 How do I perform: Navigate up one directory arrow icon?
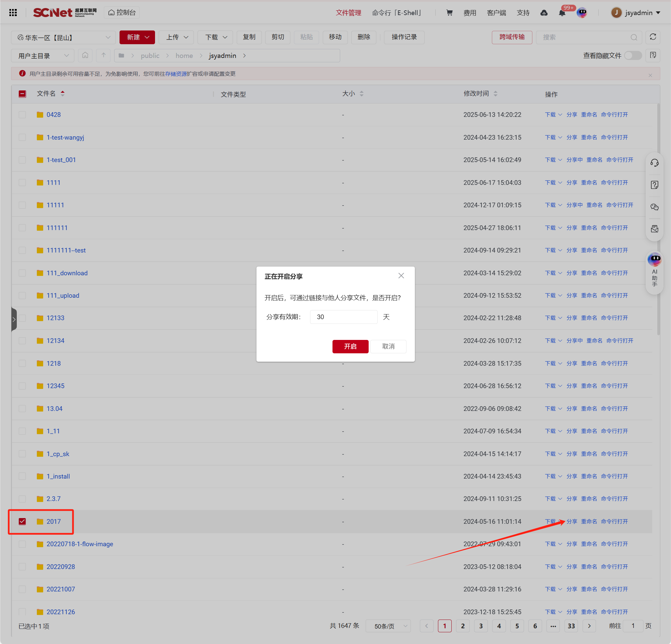pyautogui.click(x=103, y=55)
